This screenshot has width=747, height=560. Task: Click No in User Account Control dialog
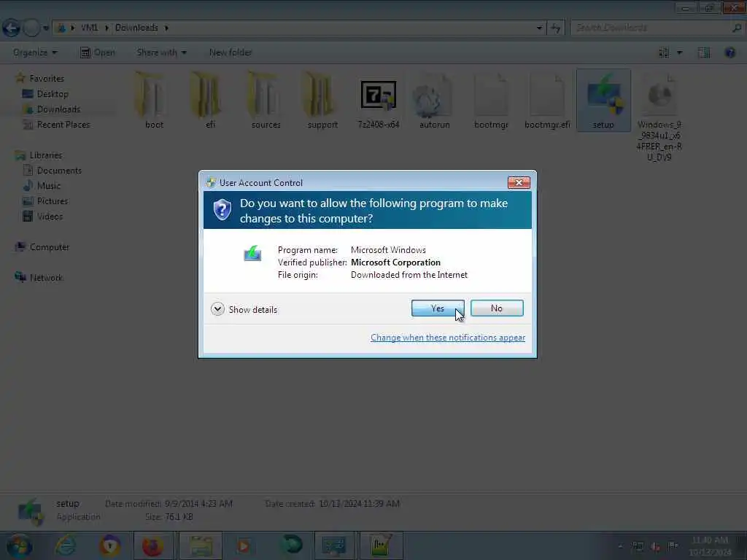[x=497, y=308]
